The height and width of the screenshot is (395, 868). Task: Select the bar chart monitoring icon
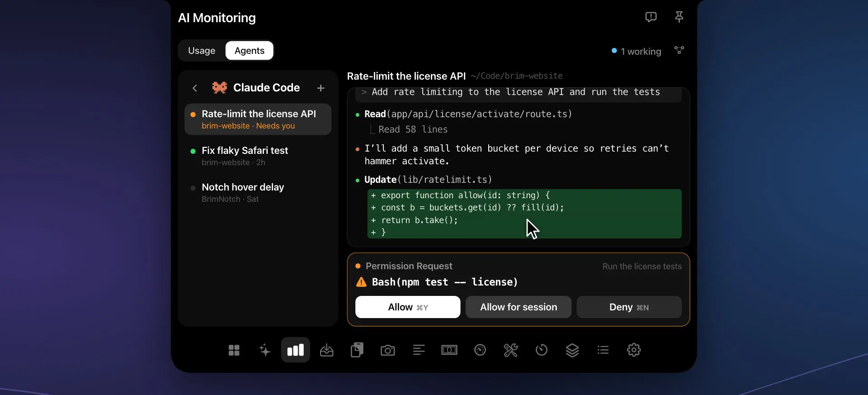(x=296, y=350)
